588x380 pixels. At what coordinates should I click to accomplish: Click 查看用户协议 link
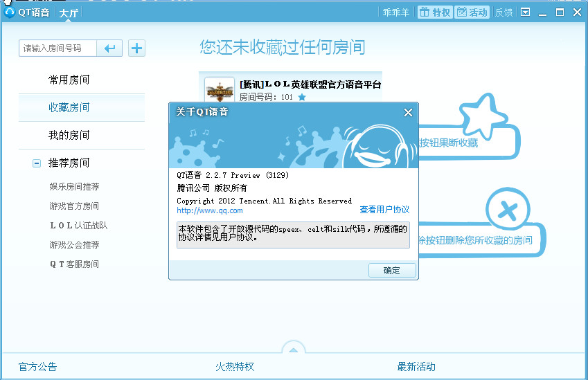coord(384,210)
